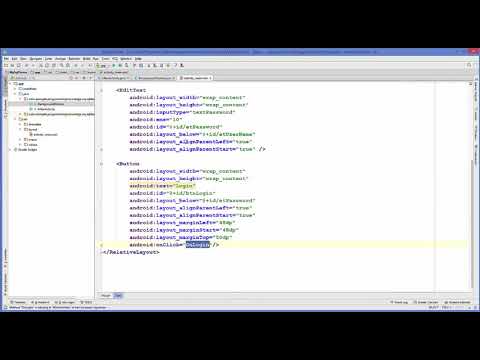Expand the drawable folder arrow
This screenshot has height=360, width=480.
pyautogui.click(x=20, y=124)
